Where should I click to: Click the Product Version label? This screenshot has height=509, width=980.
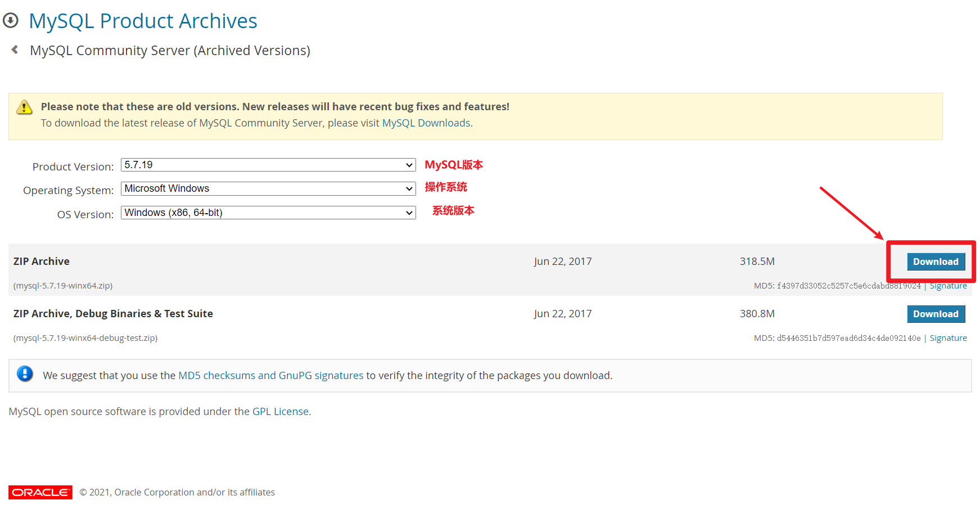pyautogui.click(x=73, y=166)
